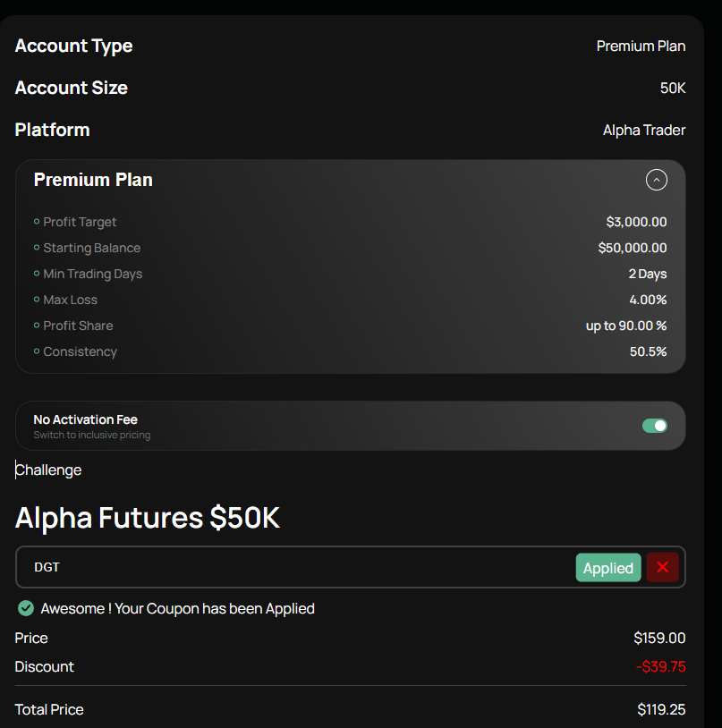Select the Min Trading Days value "2 Days"
This screenshot has width=722, height=728.
click(647, 274)
